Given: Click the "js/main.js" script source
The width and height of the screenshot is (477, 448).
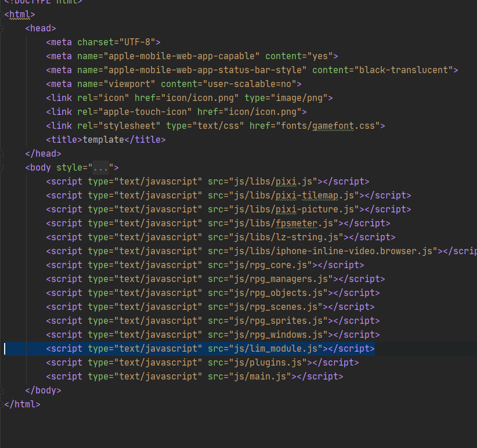Looking at the screenshot, I should pos(260,377).
